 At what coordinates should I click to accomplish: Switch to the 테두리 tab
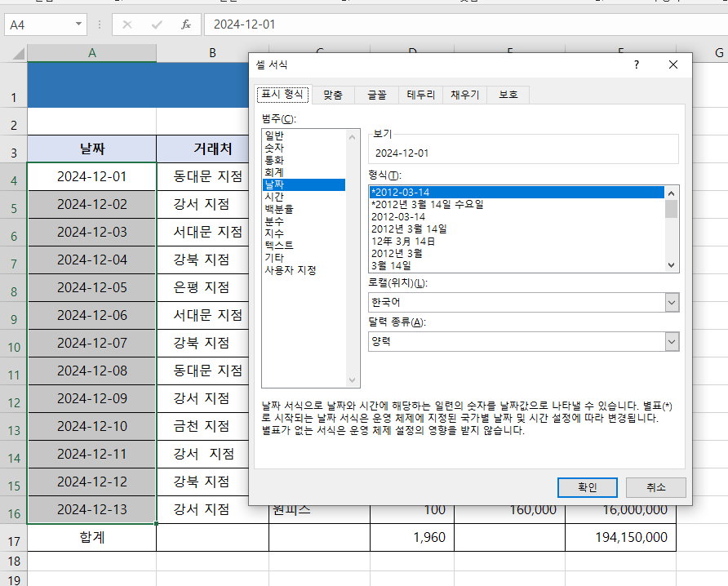tap(420, 95)
